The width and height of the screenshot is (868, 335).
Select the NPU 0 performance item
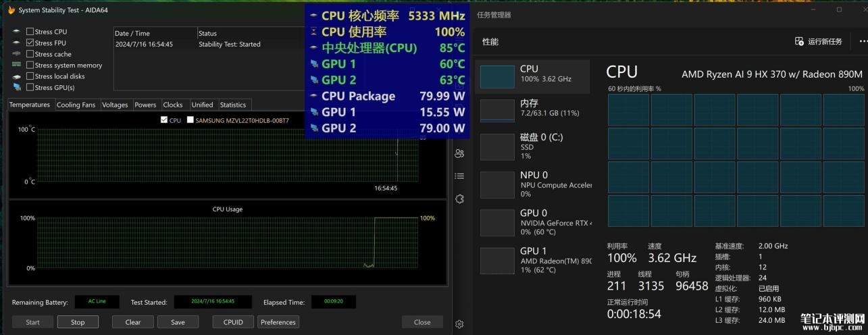click(532, 184)
